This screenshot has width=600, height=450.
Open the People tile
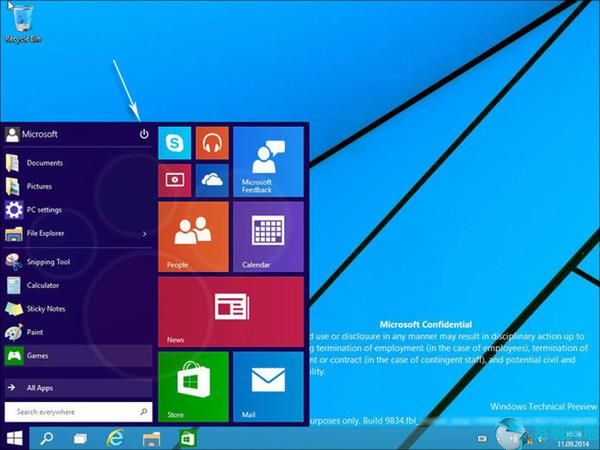pyautogui.click(x=193, y=237)
